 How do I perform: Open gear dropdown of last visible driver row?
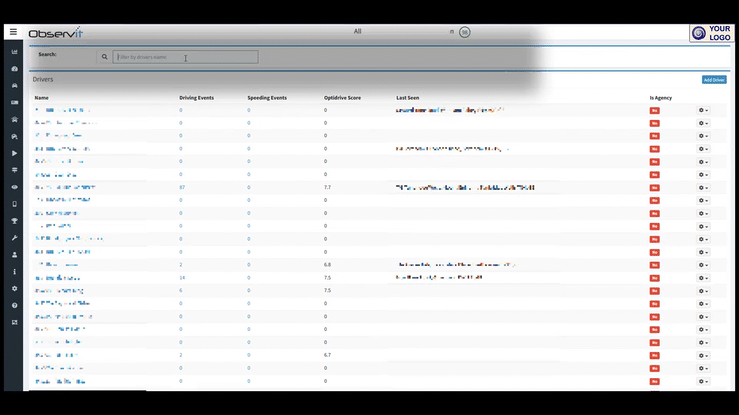pyautogui.click(x=703, y=382)
